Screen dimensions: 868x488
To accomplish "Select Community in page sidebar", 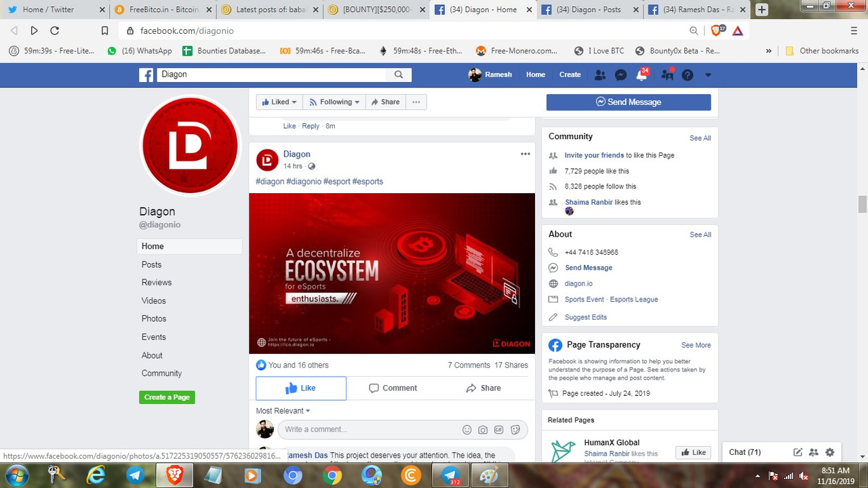I will 161,373.
